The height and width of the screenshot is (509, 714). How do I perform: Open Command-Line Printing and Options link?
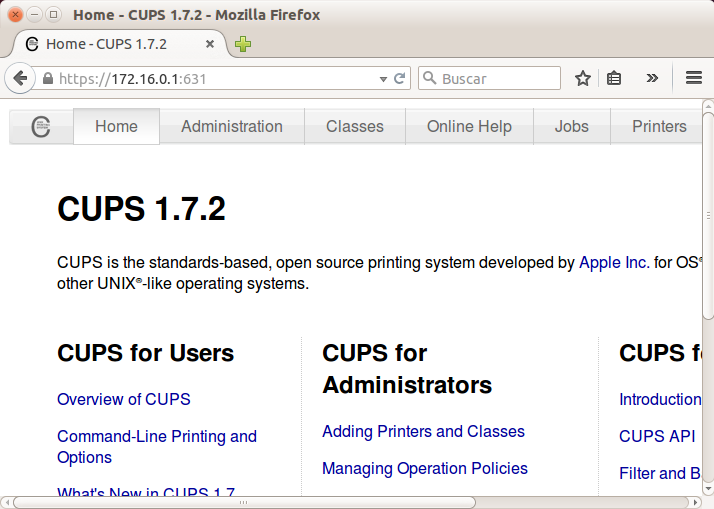tap(157, 447)
